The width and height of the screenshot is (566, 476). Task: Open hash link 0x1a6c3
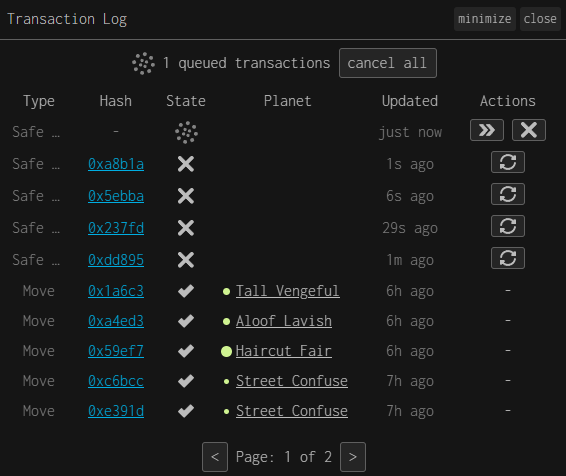[116, 291]
